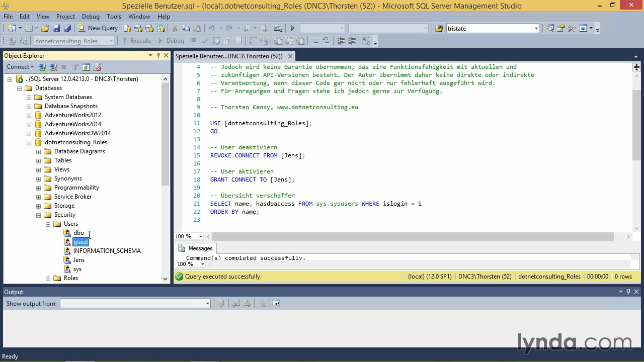Open the Toolbox wrench icon

[572, 28]
